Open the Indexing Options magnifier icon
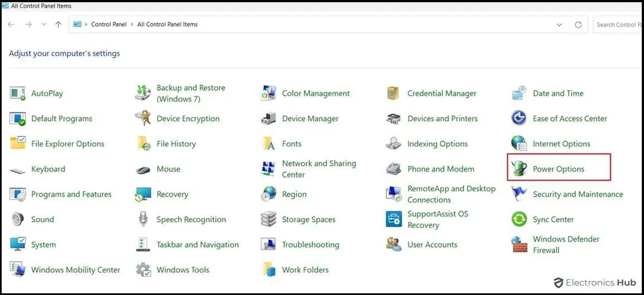644x295 pixels. [393, 144]
